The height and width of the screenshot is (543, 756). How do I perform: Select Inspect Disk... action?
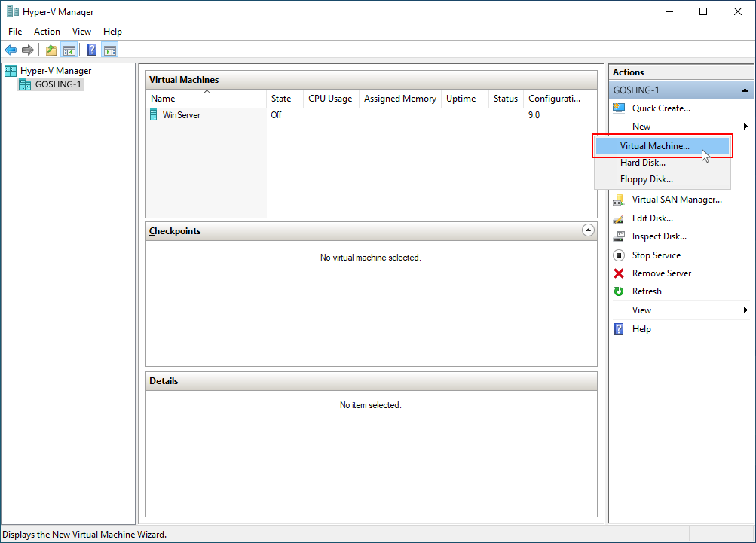tap(659, 236)
